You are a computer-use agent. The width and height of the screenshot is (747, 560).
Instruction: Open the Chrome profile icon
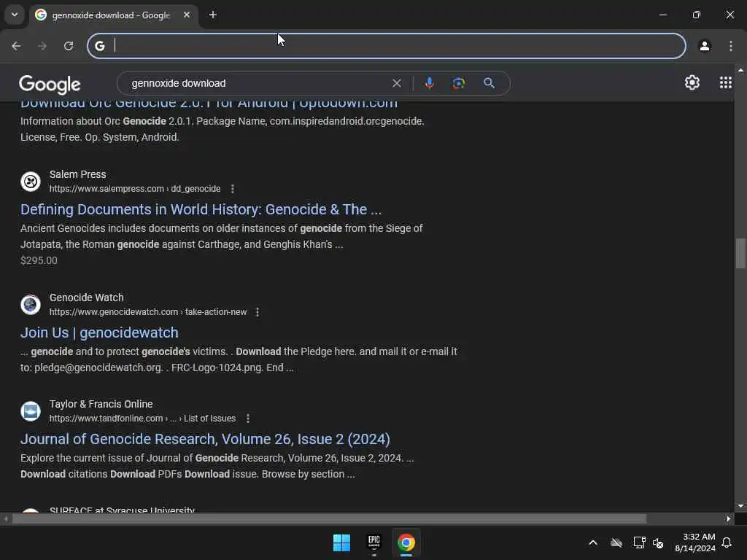coord(705,46)
